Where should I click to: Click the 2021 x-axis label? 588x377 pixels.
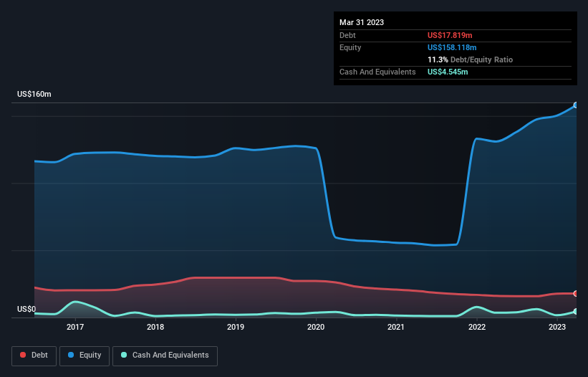(396, 327)
